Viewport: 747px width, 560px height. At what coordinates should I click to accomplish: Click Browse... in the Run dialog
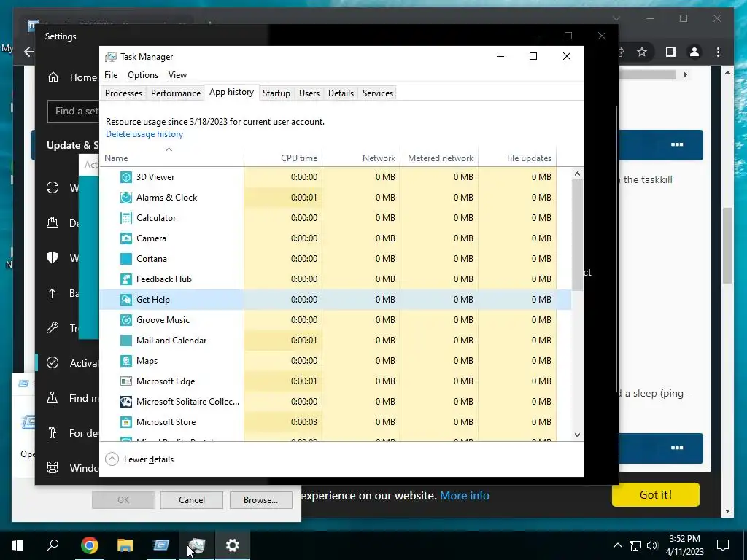point(260,500)
